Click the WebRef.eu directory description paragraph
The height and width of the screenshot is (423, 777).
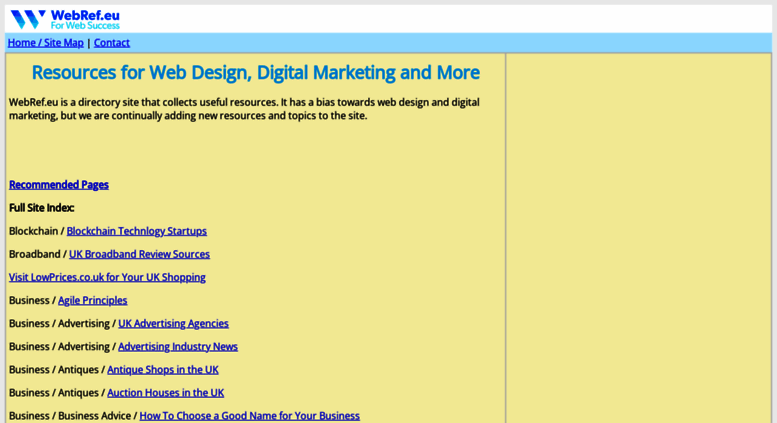pyautogui.click(x=244, y=109)
